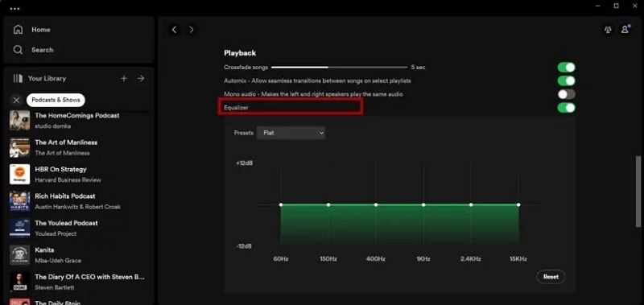Click the Crossfade songs label
Screen dimensions: 644x305
[246, 68]
